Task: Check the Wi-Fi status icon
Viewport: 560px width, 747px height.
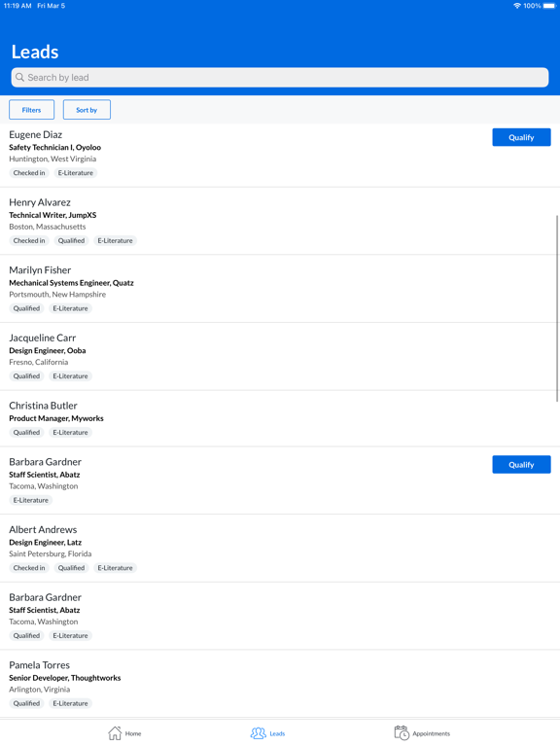Action: pos(516,6)
